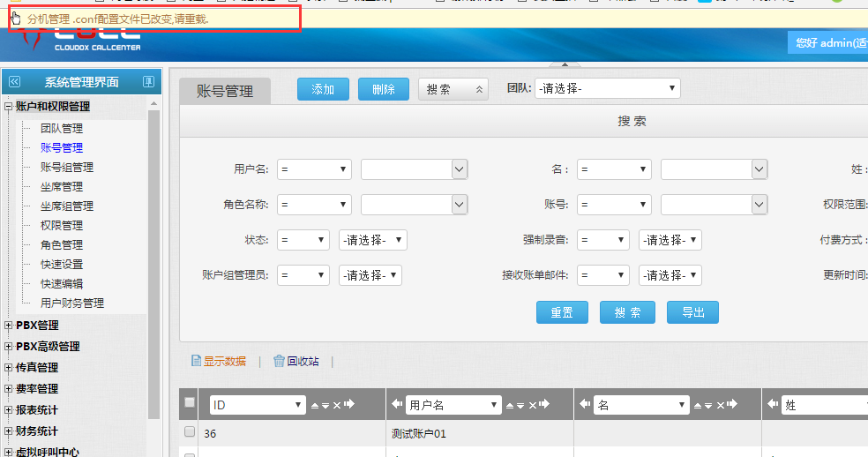This screenshot has width=868, height=457.
Task: Click the pin icon in sidebar header
Action: coord(148,82)
